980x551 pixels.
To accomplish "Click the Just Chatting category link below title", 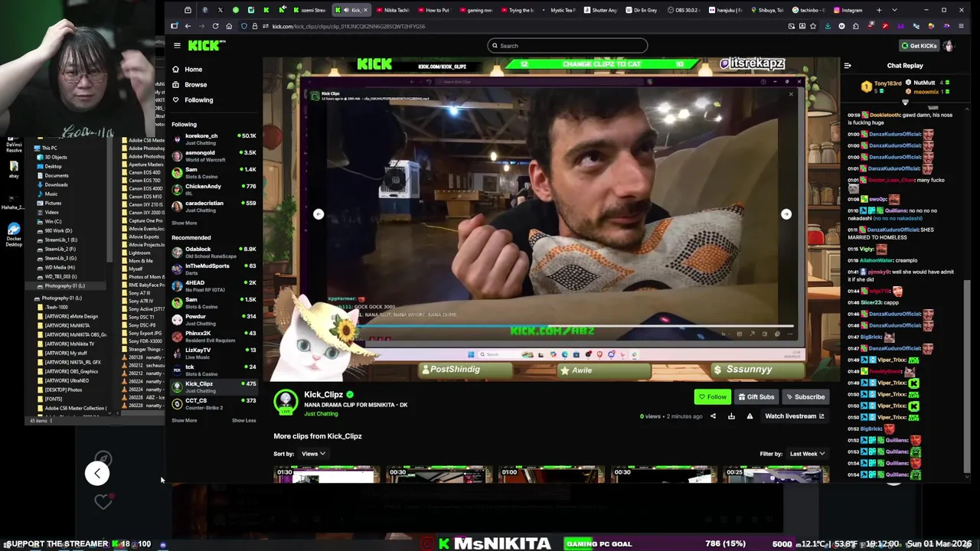I will click(321, 414).
